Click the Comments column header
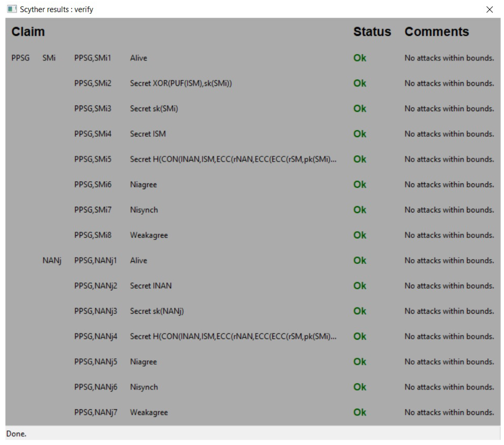Viewport: 504px width, 445px height. 436,32
